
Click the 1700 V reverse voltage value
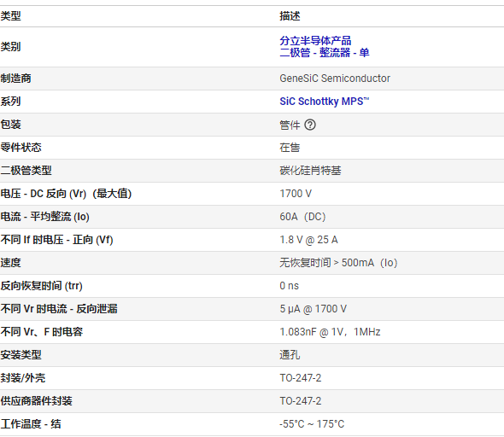pos(296,194)
